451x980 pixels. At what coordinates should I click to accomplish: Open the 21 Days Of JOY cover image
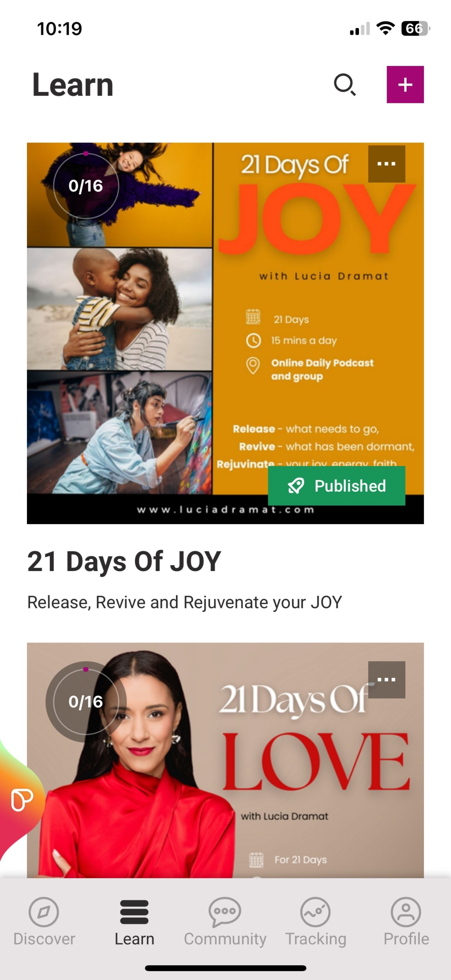click(x=225, y=333)
